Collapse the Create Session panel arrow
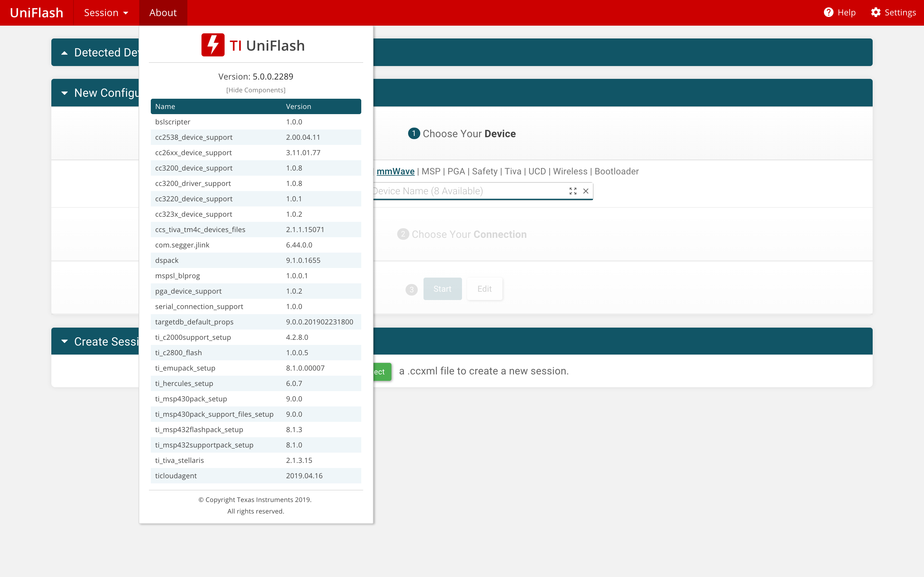Image resolution: width=924 pixels, height=577 pixels. [x=64, y=341]
